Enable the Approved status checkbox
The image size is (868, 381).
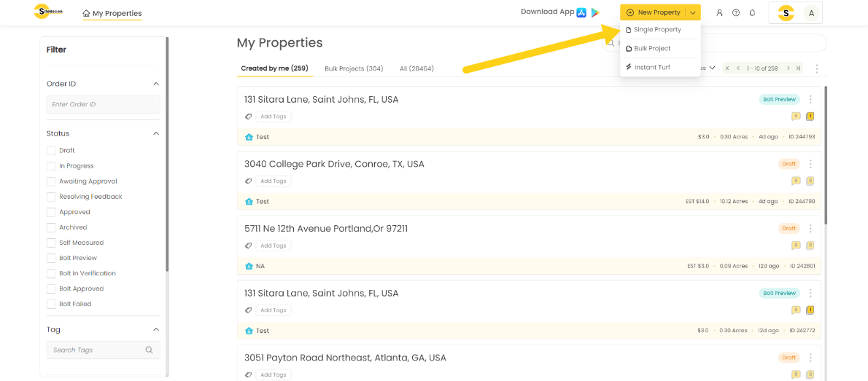click(51, 212)
